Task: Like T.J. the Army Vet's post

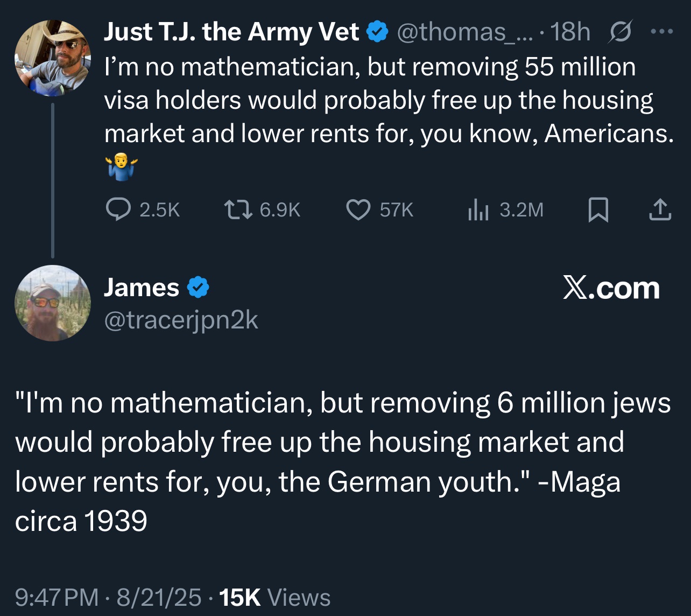Action: pos(358,209)
